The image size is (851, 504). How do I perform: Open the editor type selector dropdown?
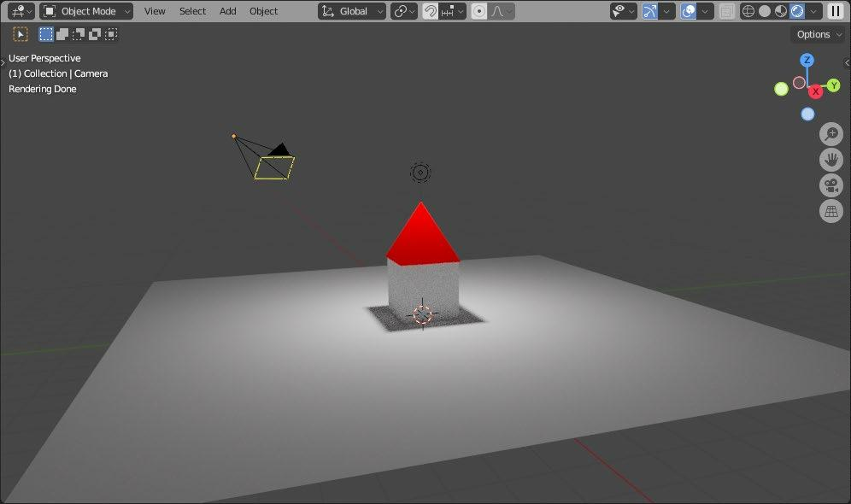[21, 11]
